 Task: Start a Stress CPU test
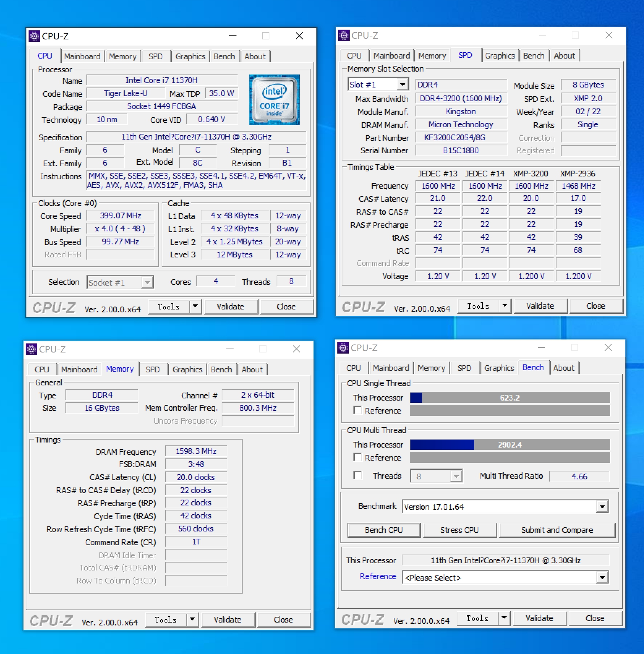pos(460,530)
